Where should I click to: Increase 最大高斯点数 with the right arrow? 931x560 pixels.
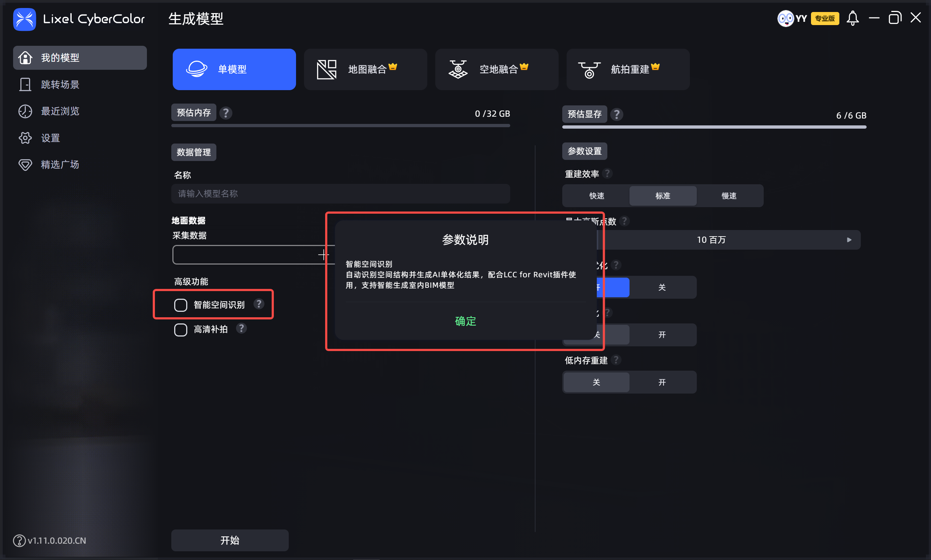(x=849, y=239)
